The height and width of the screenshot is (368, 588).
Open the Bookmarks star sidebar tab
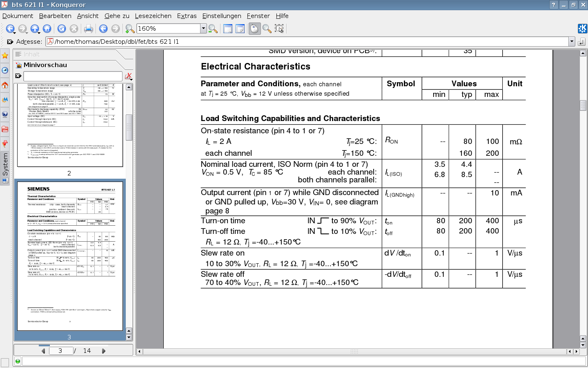(x=5, y=56)
